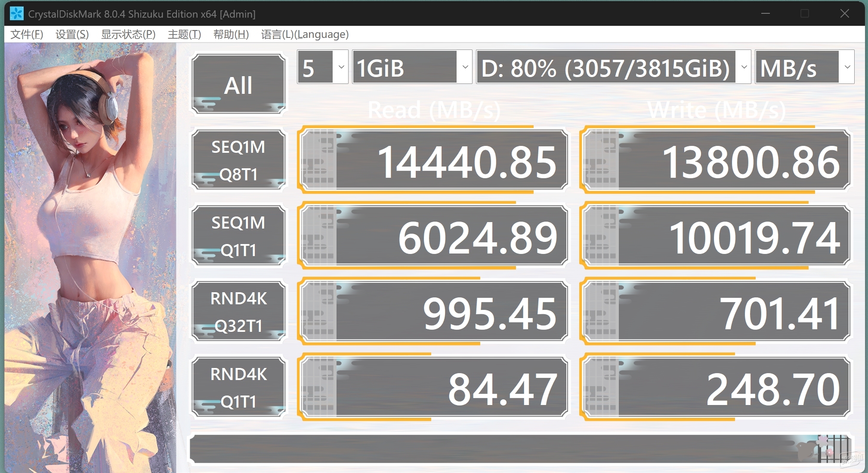Click the RND4K Q1T1 read result 84.47
Image resolution: width=868 pixels, height=473 pixels.
pyautogui.click(x=435, y=387)
